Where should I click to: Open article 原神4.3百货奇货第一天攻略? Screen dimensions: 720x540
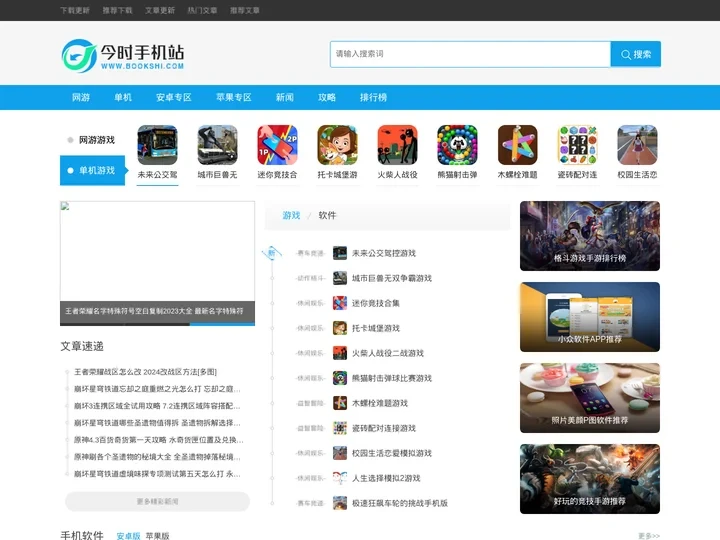158,440
